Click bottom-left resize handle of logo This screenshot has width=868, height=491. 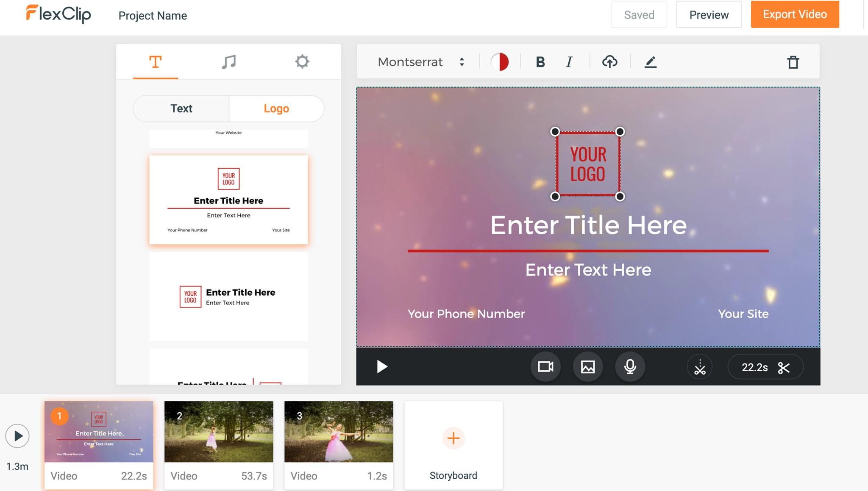tap(555, 196)
